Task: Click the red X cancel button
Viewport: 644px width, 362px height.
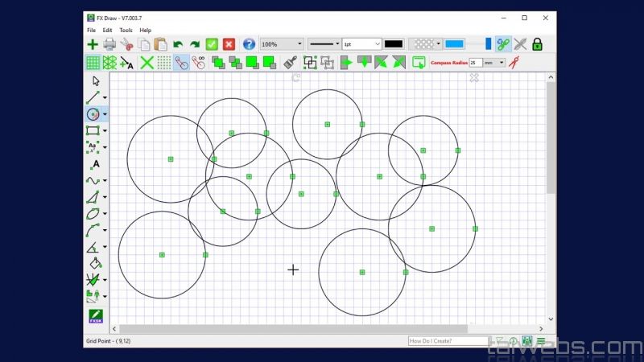Action: (229, 44)
